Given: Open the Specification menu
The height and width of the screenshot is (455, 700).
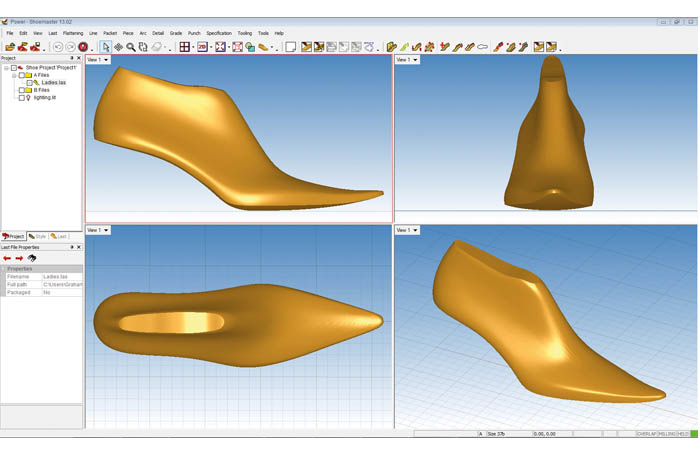Looking at the screenshot, I should click(x=218, y=33).
